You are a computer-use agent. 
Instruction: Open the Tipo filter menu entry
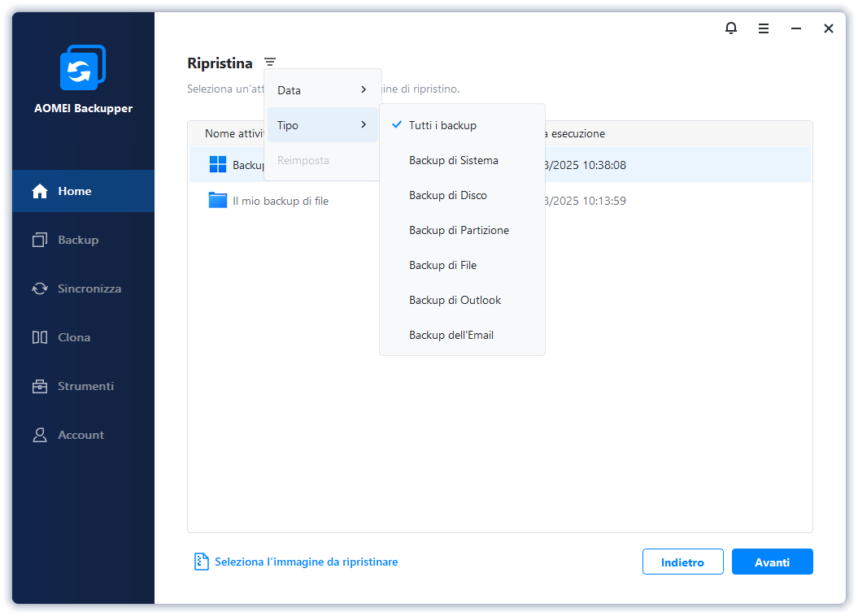coord(322,125)
